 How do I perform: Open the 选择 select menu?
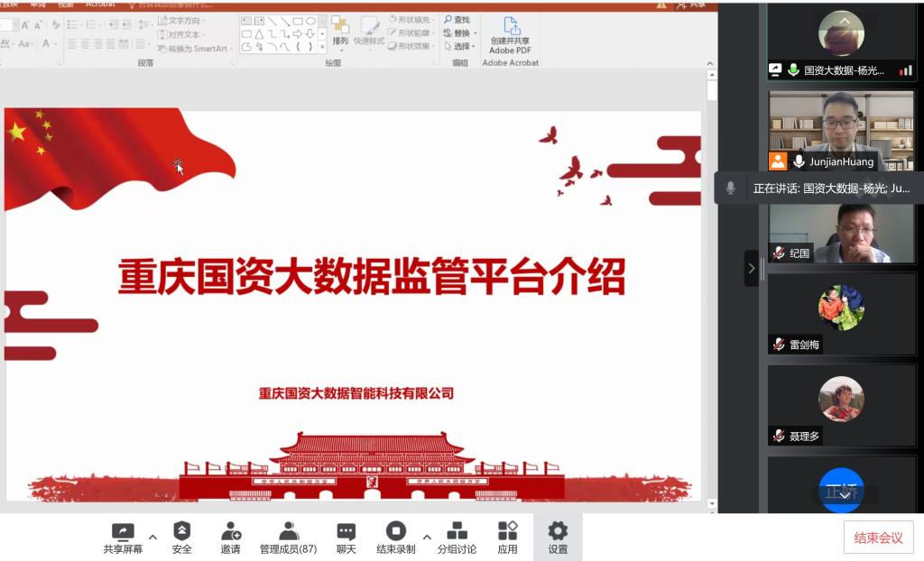(x=459, y=46)
